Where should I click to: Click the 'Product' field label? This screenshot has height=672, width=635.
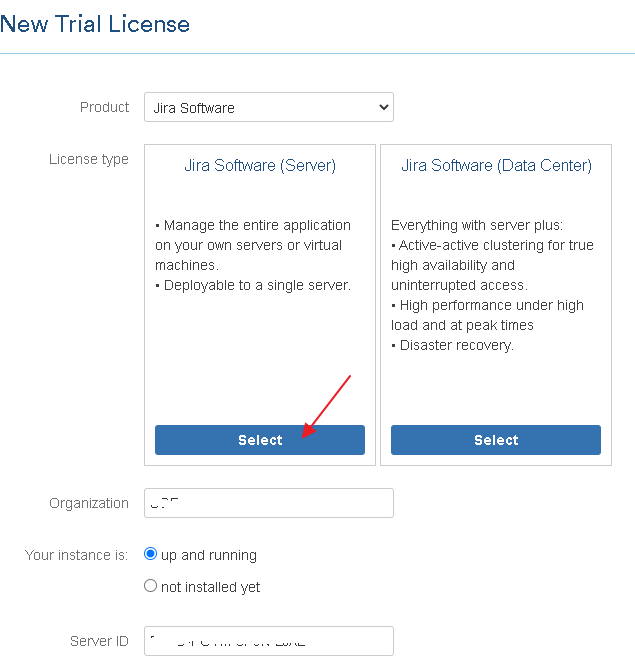point(104,107)
